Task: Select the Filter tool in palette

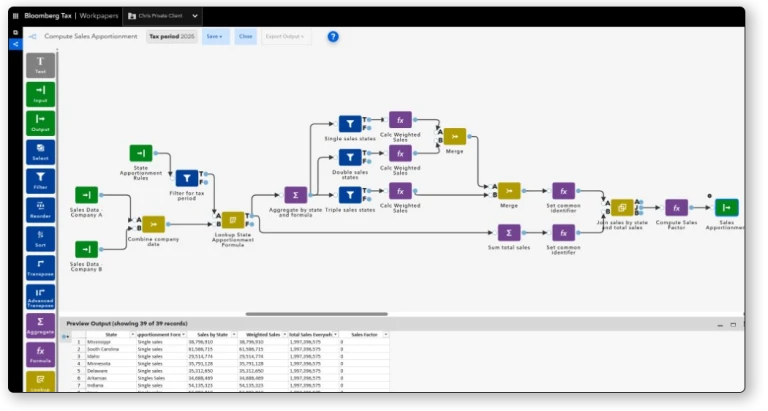Action: (40, 181)
